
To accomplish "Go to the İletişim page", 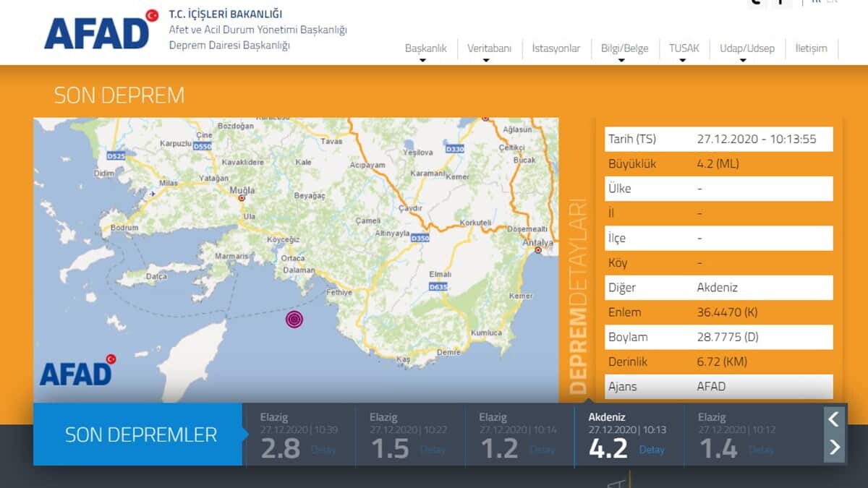I will click(811, 49).
